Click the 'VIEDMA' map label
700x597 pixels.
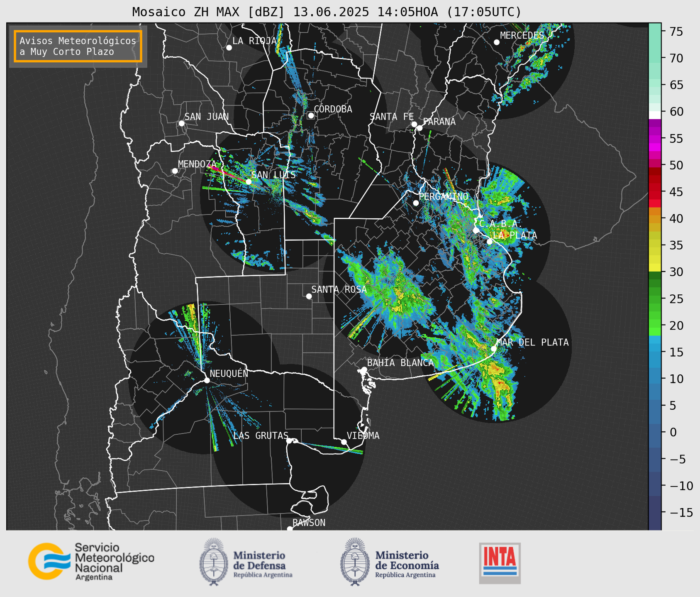point(363,436)
